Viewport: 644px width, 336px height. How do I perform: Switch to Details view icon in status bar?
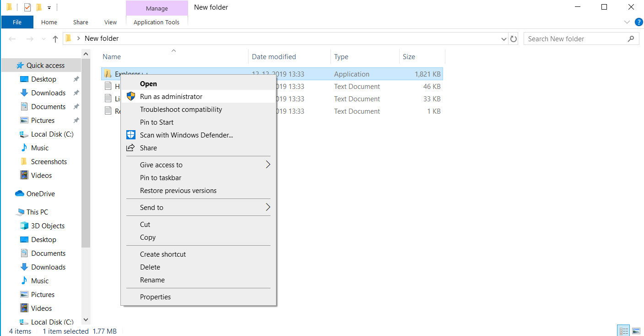point(623,331)
